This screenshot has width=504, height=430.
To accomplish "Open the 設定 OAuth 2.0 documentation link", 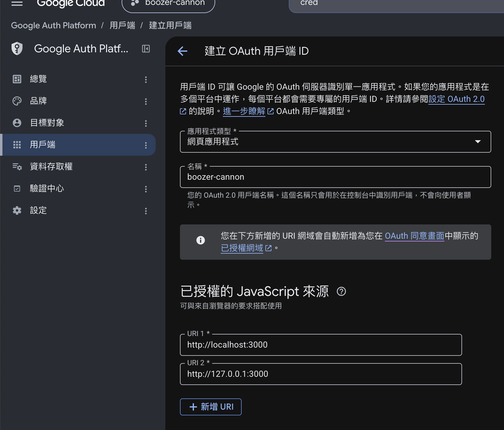I will pos(457,99).
